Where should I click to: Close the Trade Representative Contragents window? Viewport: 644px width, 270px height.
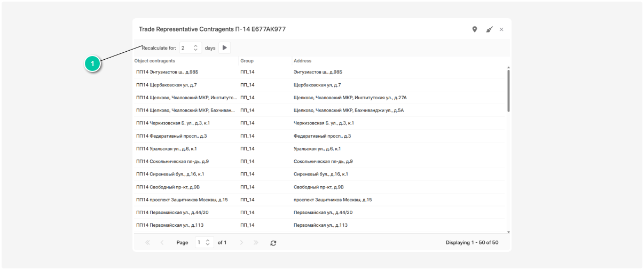501,29
